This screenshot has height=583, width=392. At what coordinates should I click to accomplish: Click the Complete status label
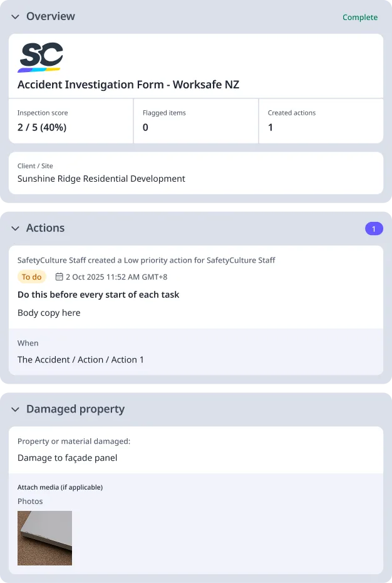[x=360, y=18]
